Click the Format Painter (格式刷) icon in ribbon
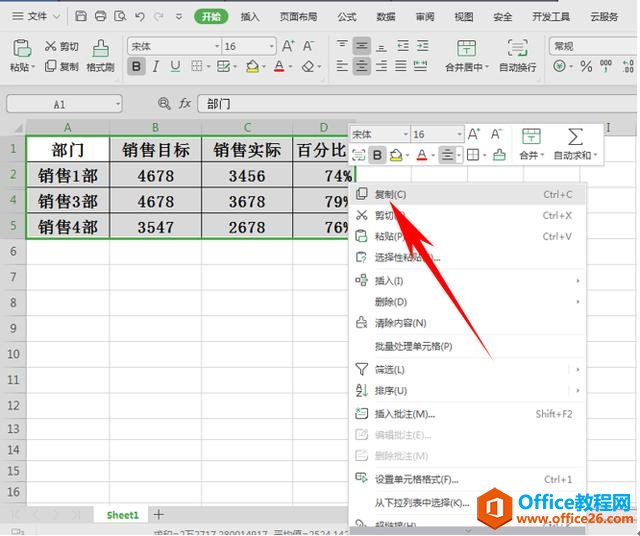This screenshot has height=536, width=640. tap(100, 48)
